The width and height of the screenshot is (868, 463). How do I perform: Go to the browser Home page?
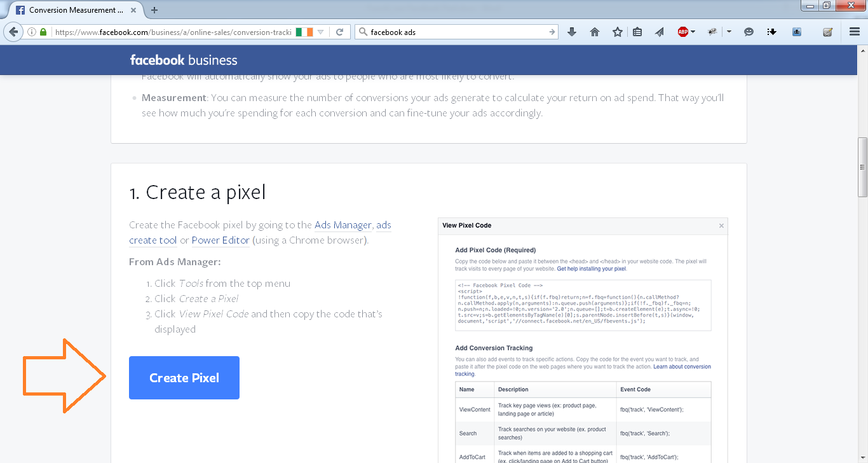(595, 32)
